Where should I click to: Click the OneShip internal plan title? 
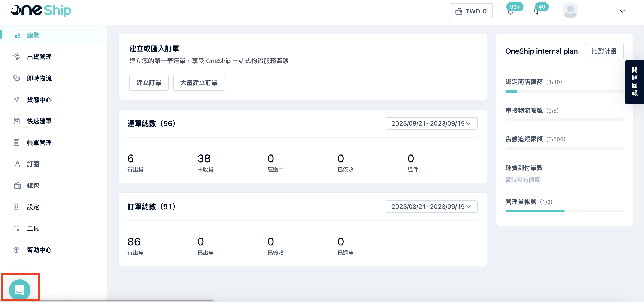click(x=542, y=51)
